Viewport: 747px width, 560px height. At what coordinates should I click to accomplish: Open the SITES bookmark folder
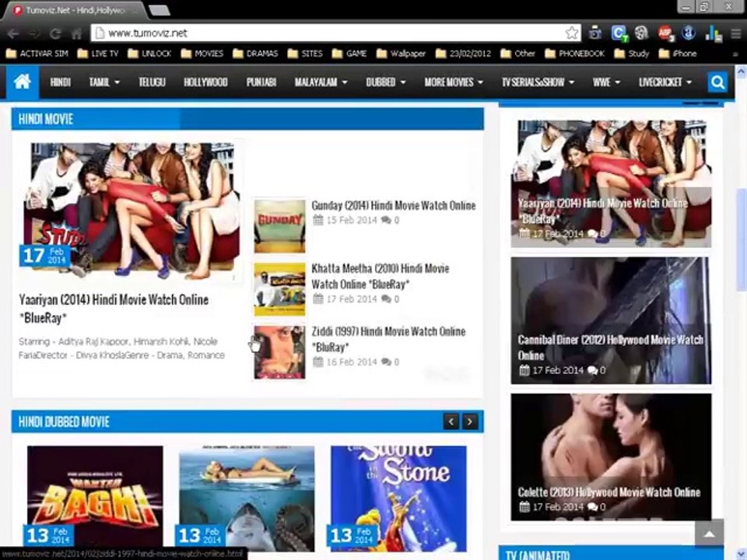pos(305,54)
